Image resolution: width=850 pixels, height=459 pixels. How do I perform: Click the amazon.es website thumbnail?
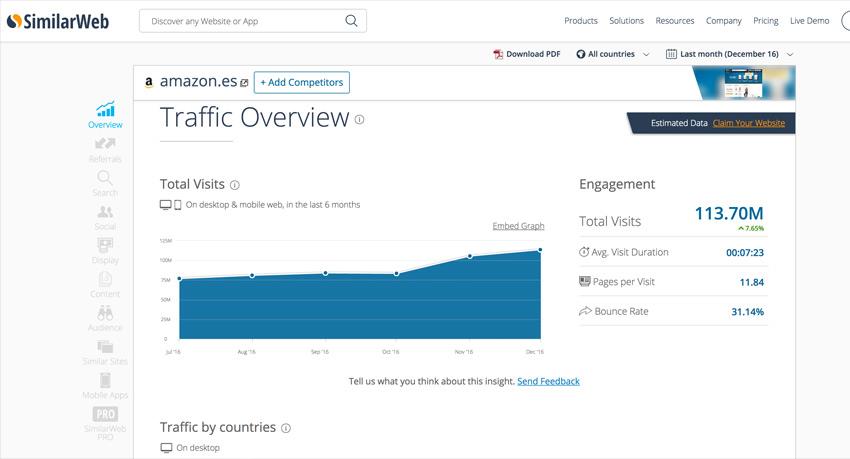pos(744,82)
